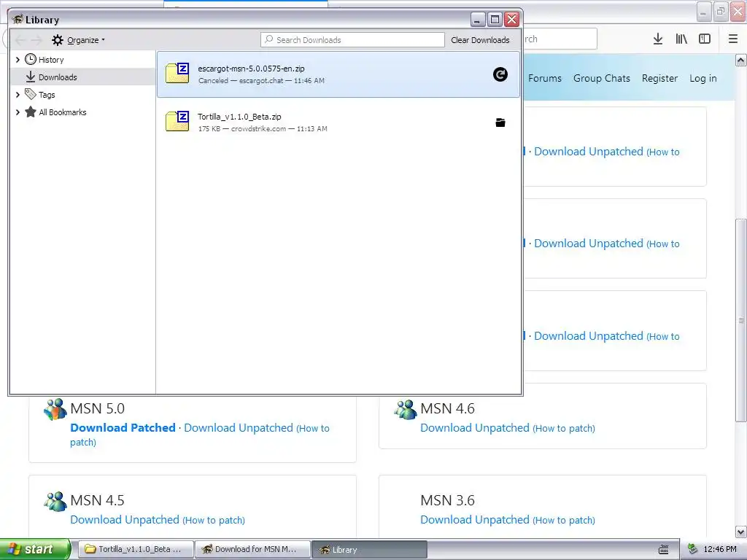Click the MSN 5.0 messenger icon
Image resolution: width=747 pixels, height=560 pixels.
(x=55, y=409)
